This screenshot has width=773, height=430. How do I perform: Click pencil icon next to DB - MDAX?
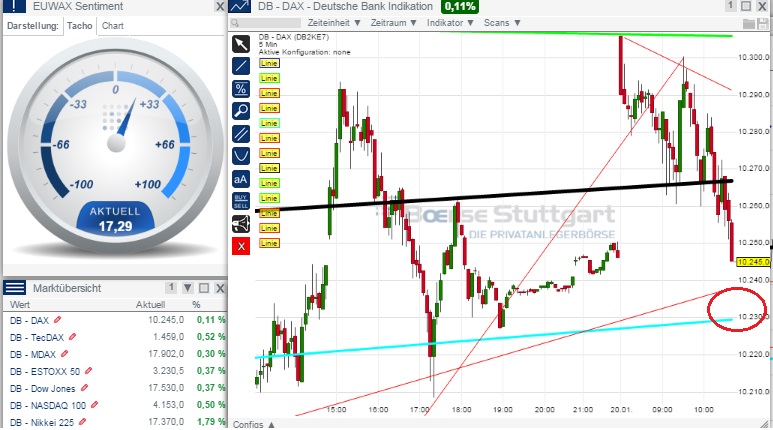coord(64,354)
